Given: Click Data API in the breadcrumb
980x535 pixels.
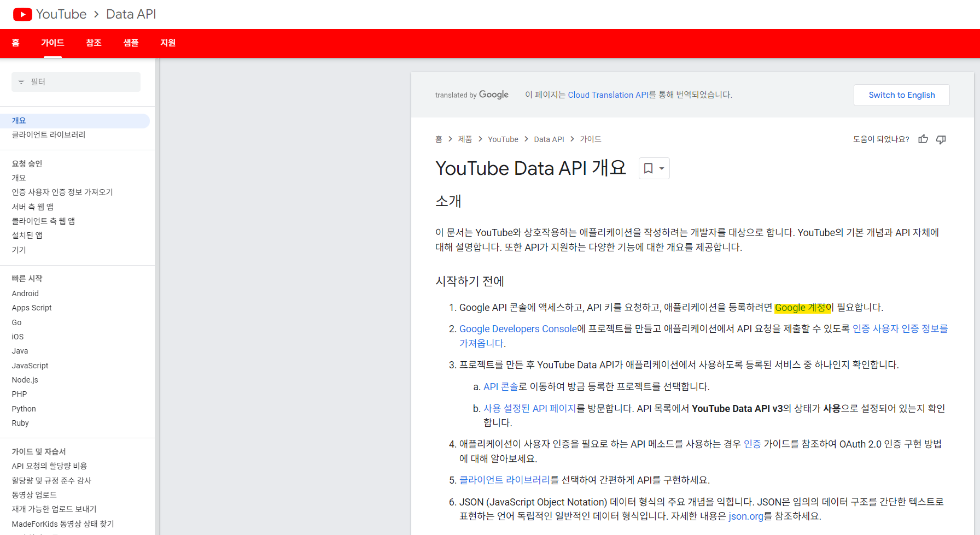Looking at the screenshot, I should [549, 139].
